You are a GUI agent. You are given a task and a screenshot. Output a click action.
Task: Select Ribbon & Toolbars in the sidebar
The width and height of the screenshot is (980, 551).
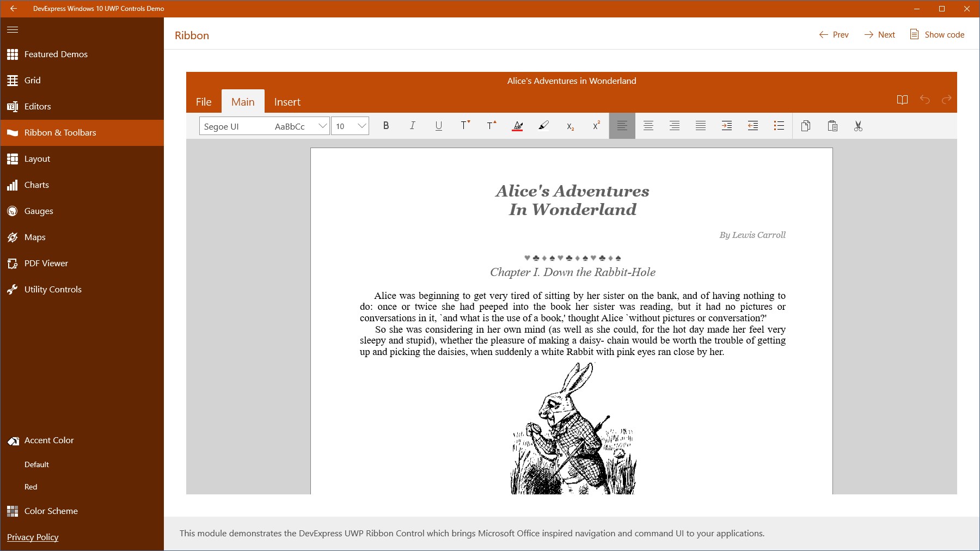pos(82,133)
